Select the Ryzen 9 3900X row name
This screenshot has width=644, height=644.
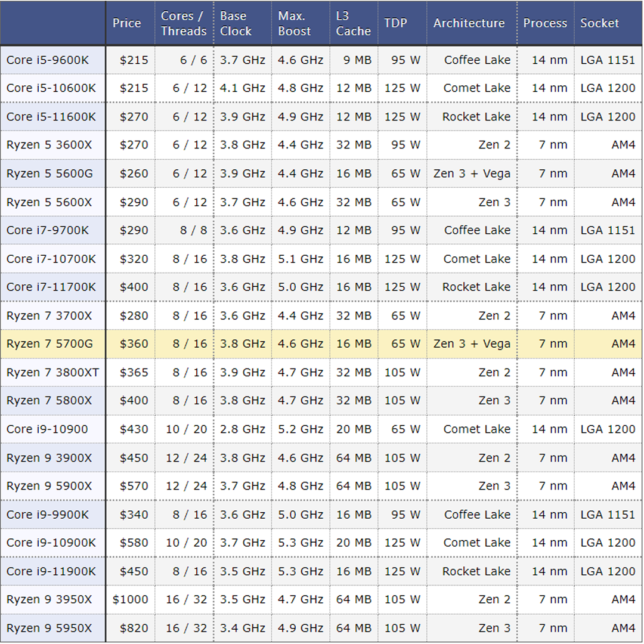49,458
